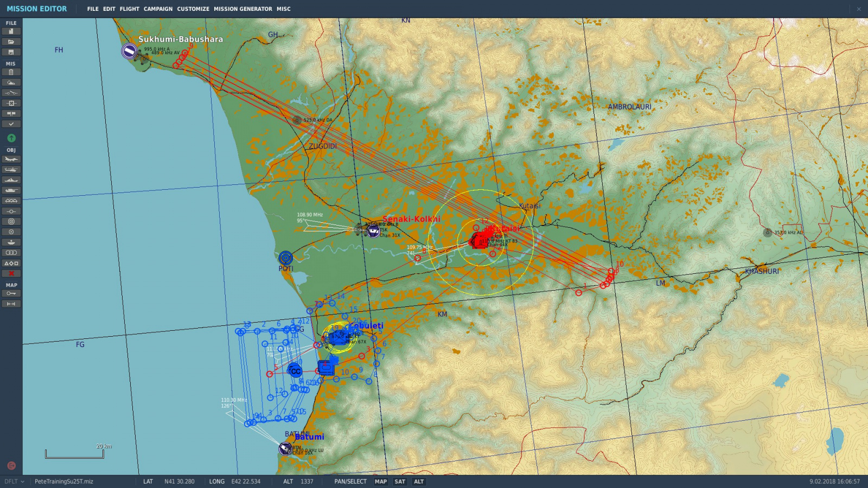Open the map distance ruler tool
The image size is (868, 488).
point(11,304)
